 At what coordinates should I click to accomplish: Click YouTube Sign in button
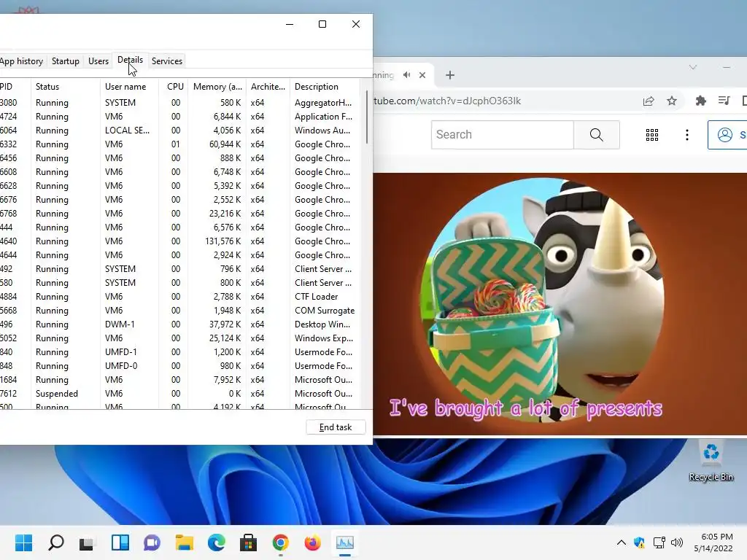727,135
